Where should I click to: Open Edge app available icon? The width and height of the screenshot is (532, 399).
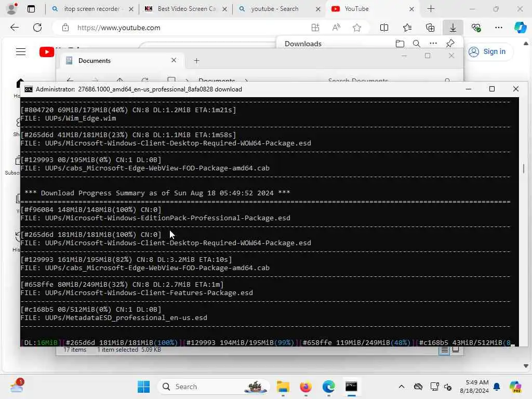click(x=315, y=28)
